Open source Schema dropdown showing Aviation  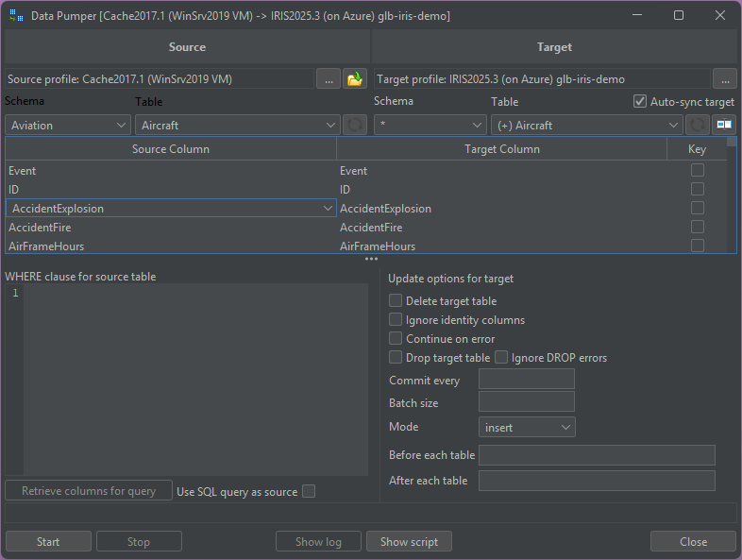click(x=68, y=125)
